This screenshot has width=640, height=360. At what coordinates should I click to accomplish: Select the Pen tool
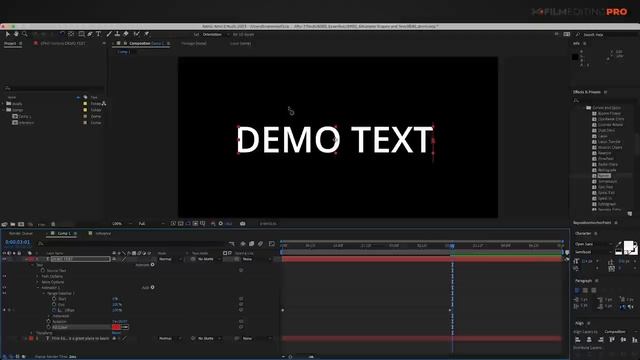click(x=90, y=34)
